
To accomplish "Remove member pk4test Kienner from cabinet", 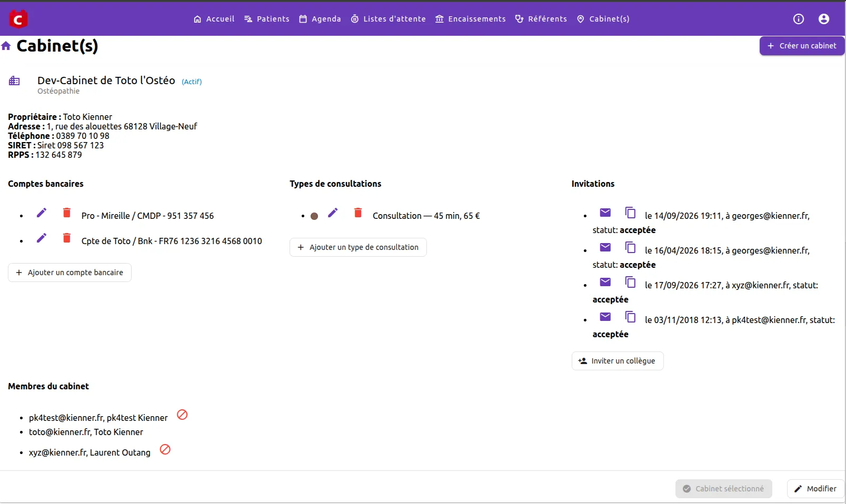I will coord(182,415).
